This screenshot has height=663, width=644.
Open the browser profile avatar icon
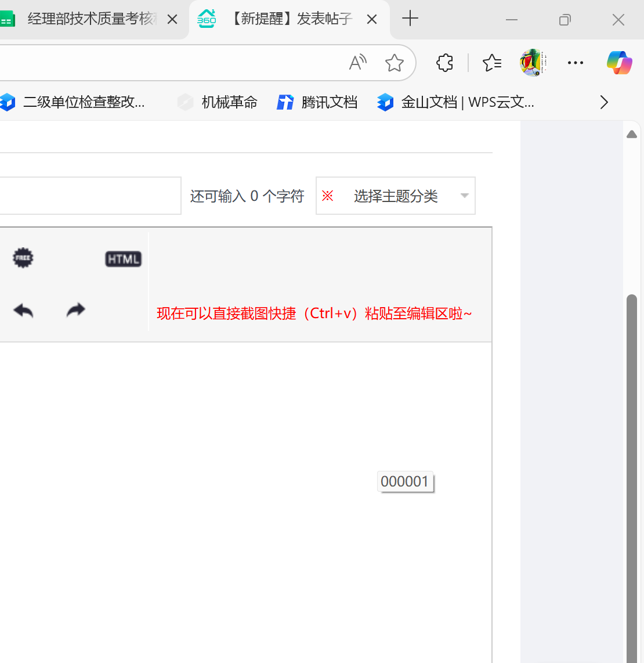[x=533, y=62]
